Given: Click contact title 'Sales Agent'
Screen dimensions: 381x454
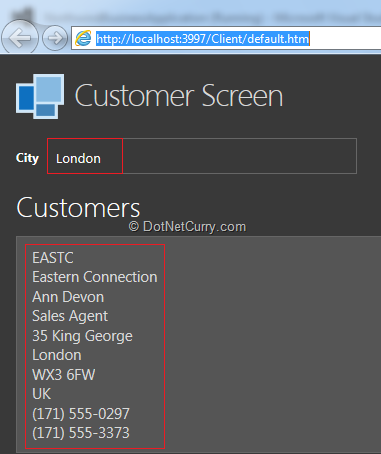Looking at the screenshot, I should (70, 316).
